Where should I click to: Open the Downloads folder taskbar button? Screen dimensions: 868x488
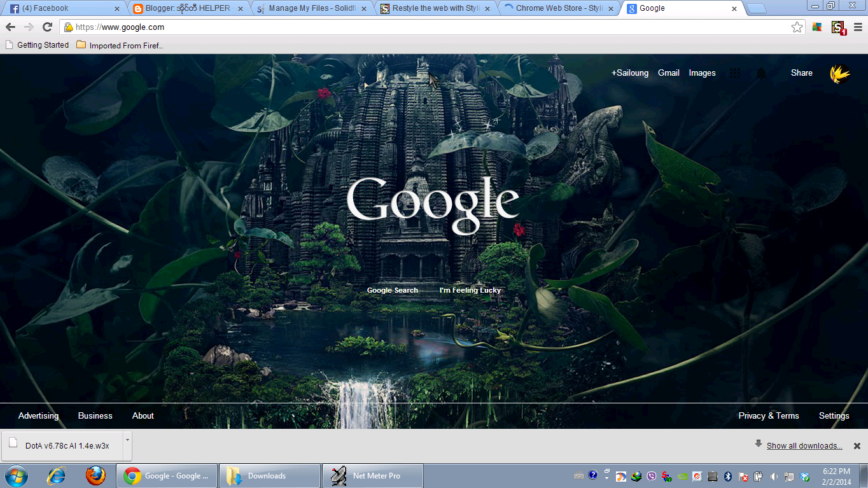270,476
